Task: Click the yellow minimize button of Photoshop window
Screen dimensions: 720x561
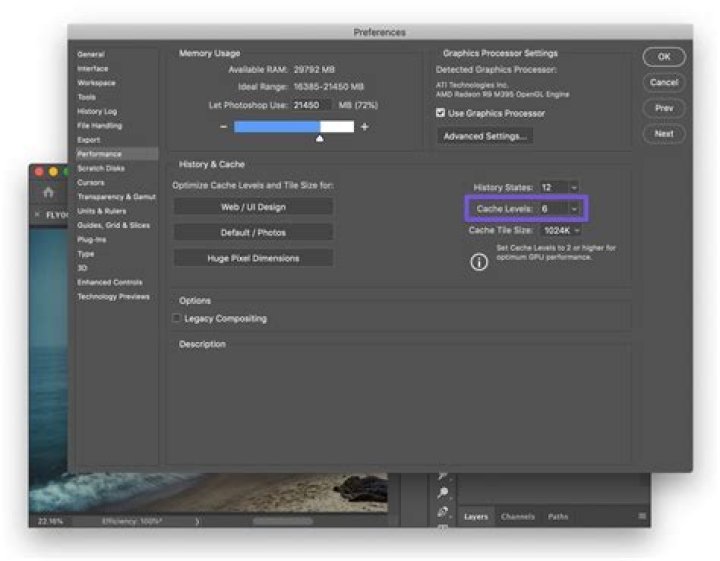Action: click(53, 172)
